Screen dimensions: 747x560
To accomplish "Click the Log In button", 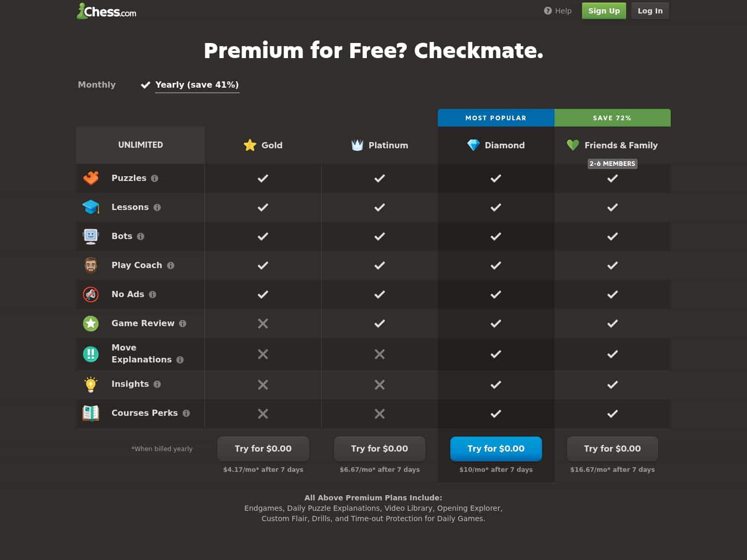I will coord(650,11).
